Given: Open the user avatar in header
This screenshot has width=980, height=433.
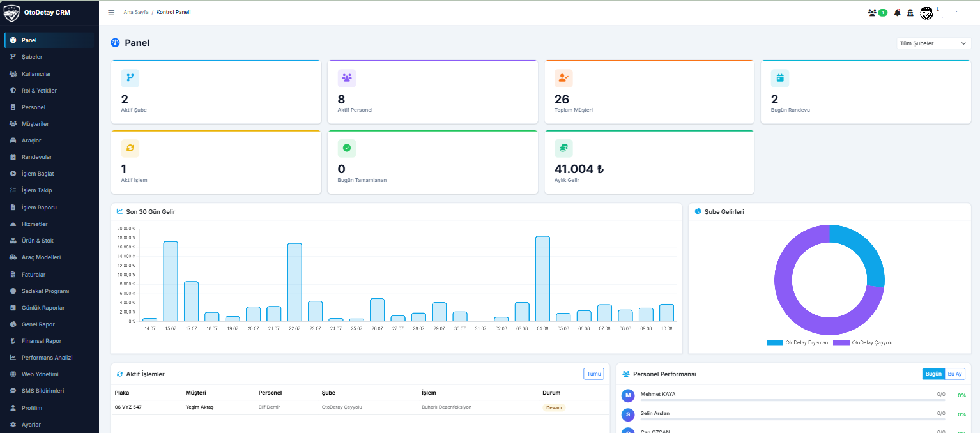Looking at the screenshot, I should coord(926,13).
